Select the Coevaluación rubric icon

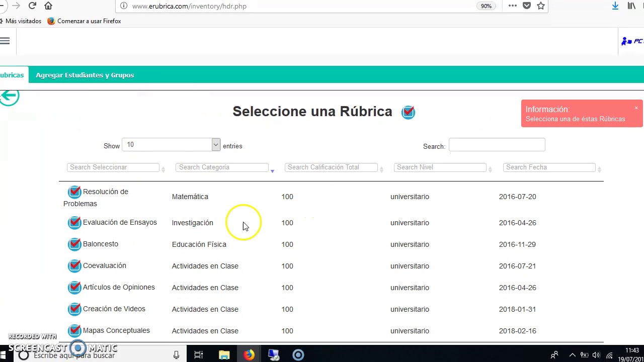click(x=74, y=265)
